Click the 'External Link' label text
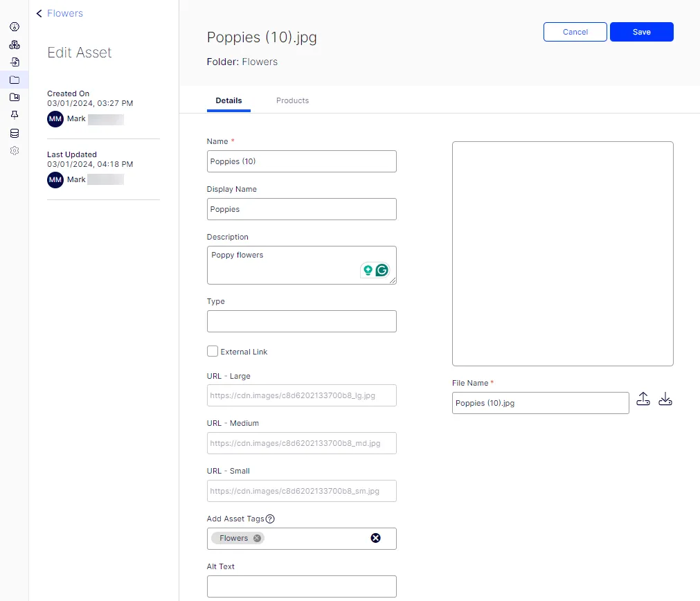This screenshot has width=700, height=601. (x=244, y=352)
